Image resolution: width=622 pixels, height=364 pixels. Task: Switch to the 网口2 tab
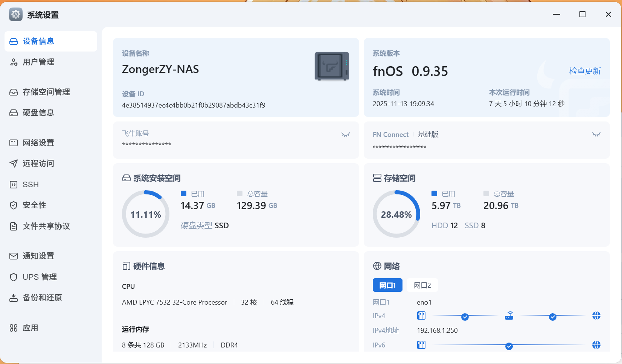(x=422, y=285)
